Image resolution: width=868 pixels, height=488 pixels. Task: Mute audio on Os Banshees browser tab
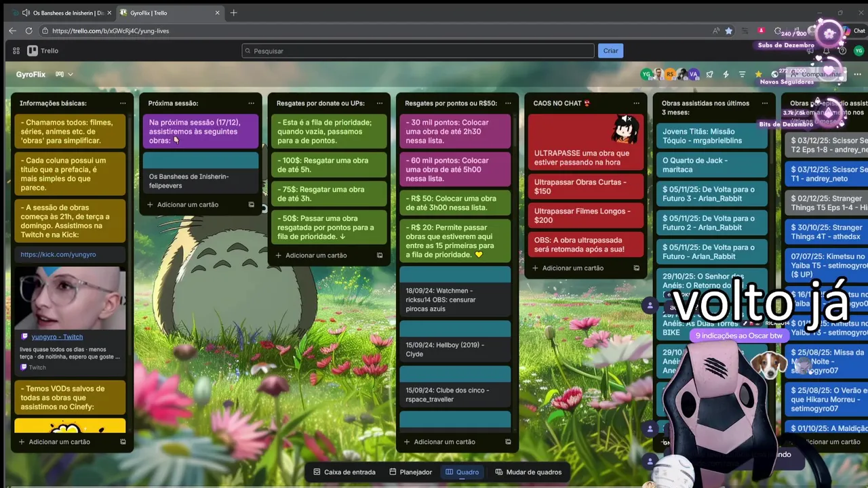pos(26,13)
